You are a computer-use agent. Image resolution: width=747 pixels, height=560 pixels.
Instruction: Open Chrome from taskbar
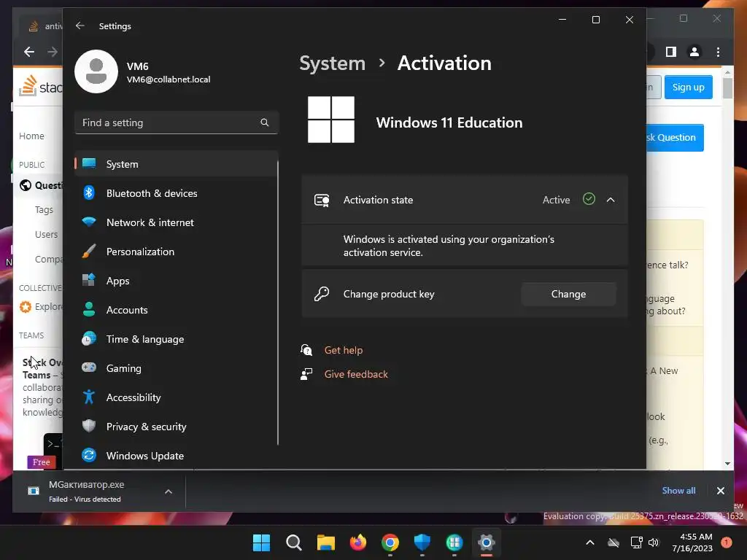click(x=390, y=542)
